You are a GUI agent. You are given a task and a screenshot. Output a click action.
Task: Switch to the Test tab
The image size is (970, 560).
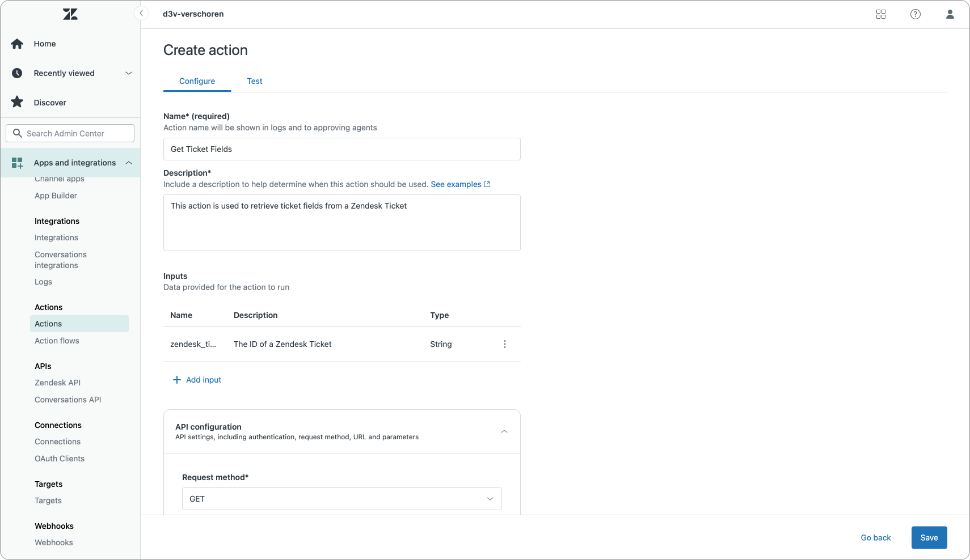[255, 81]
